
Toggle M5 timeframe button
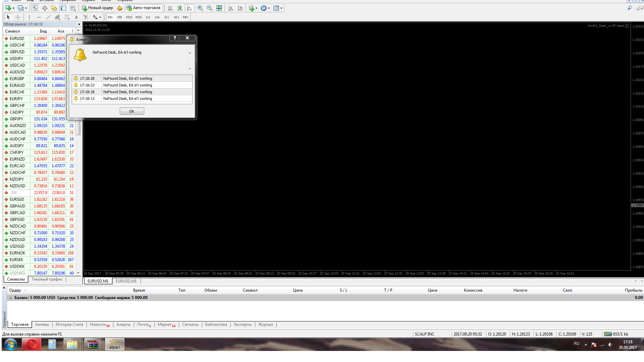[x=120, y=17]
